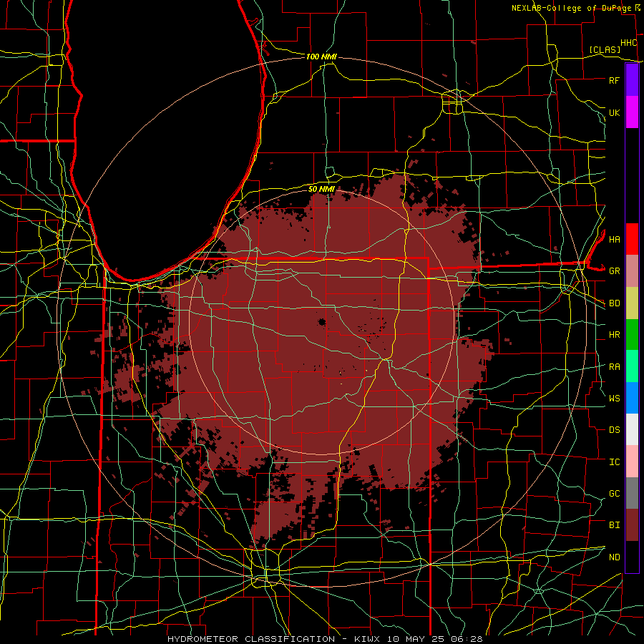Viewport: 644px width, 644px height.
Task: Click the GR legend label
Action: click(x=614, y=271)
